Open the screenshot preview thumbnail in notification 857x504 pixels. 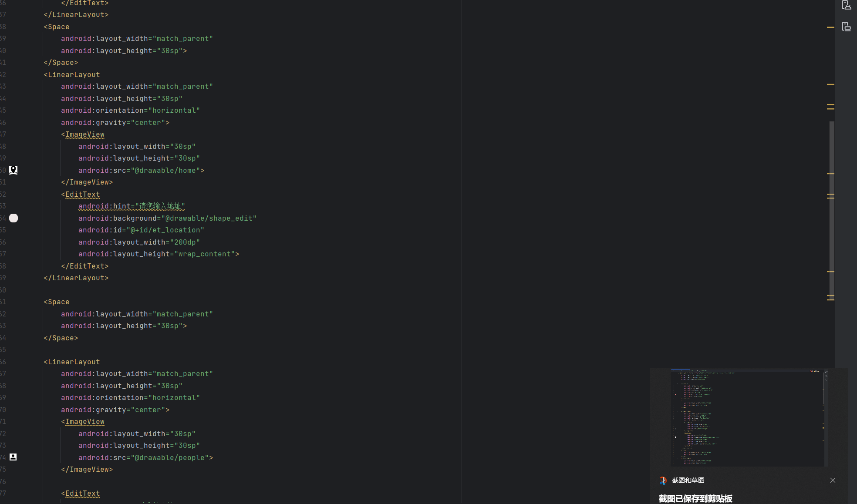(x=749, y=418)
